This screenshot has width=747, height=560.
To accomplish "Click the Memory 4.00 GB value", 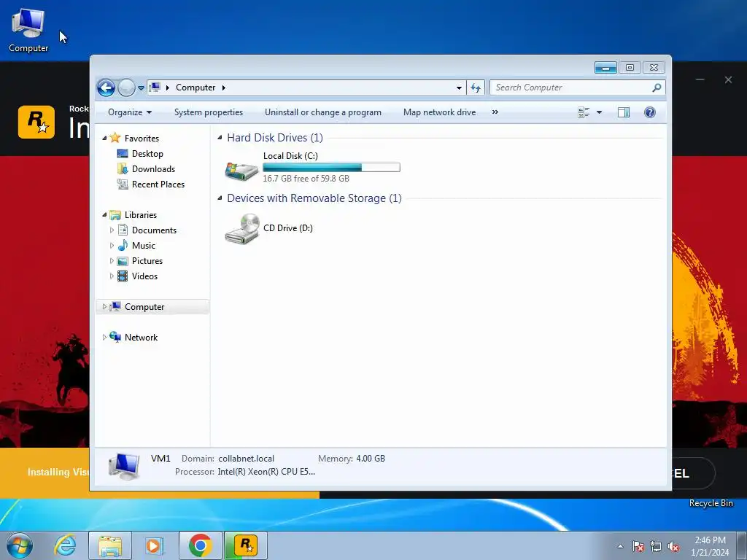I will (x=371, y=459).
